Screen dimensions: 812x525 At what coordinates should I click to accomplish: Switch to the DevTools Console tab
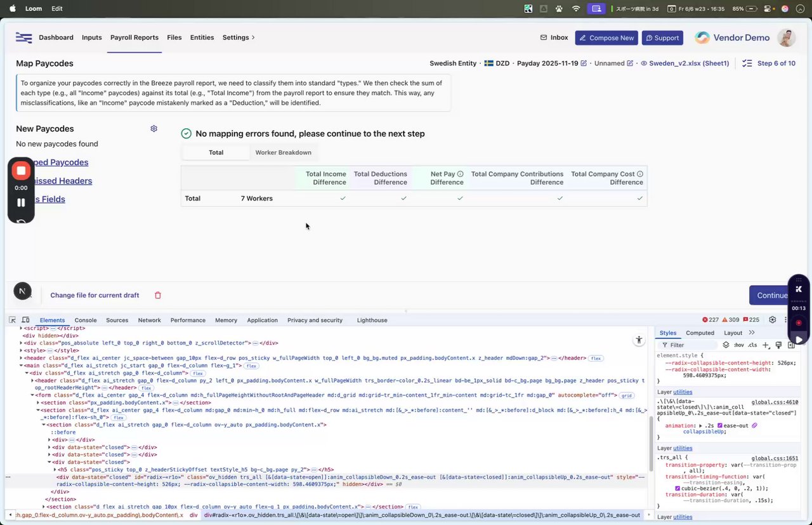coord(86,320)
